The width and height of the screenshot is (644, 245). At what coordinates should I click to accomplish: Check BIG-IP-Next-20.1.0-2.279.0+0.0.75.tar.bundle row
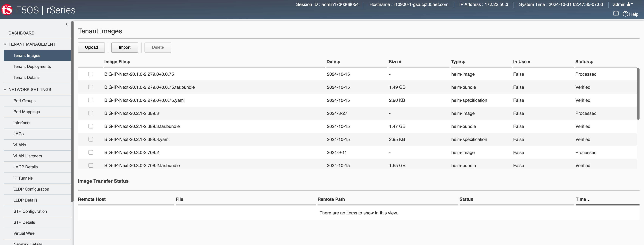pyautogui.click(x=91, y=87)
